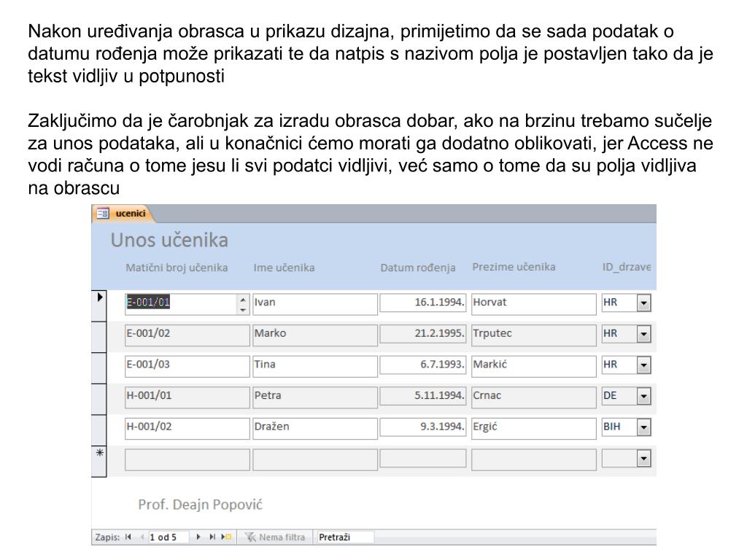The height and width of the screenshot is (560, 747).
Task: Click the 'Prezime učenika' column label
Action: [514, 267]
